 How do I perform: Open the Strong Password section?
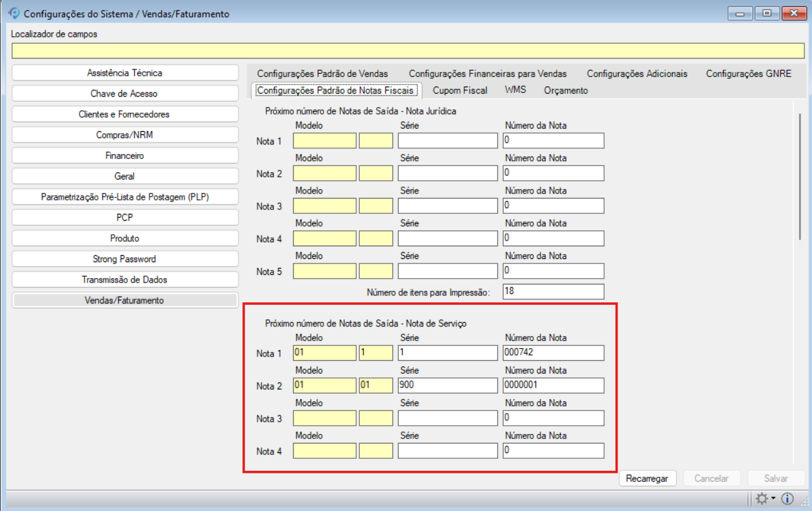125,258
